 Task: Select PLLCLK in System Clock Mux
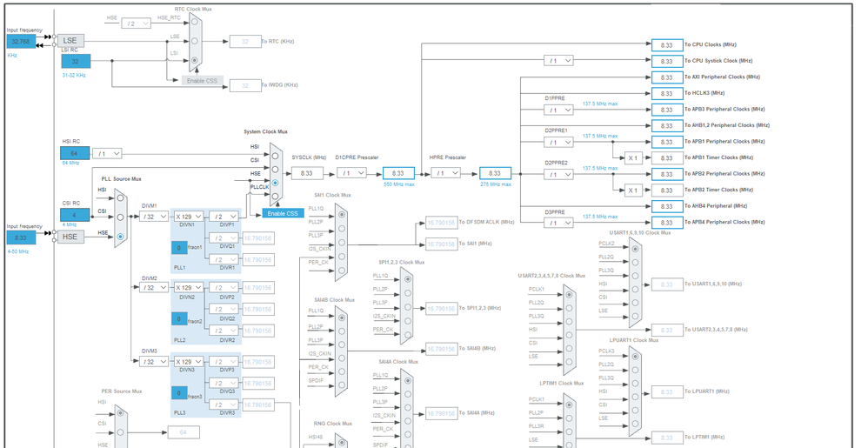(x=275, y=196)
